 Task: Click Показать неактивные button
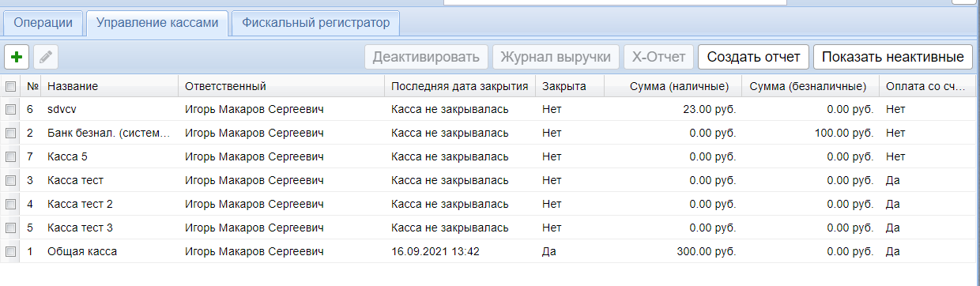893,57
